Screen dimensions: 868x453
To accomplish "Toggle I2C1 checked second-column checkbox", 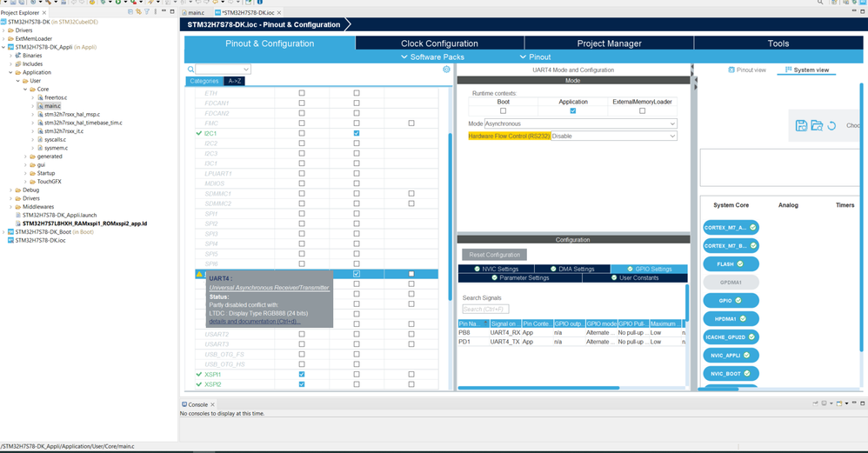I will pos(357,133).
